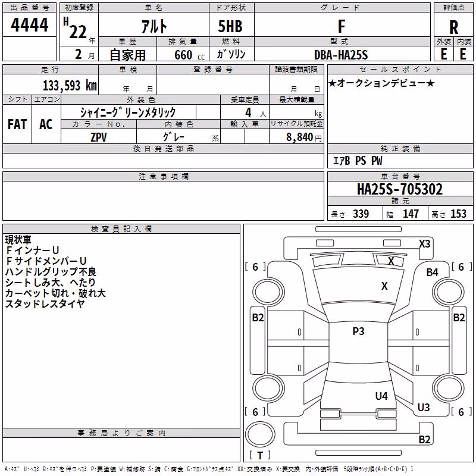Click the セールスポイント header
Image resolution: width=476 pixels, height=476 pixels.
[400, 69]
